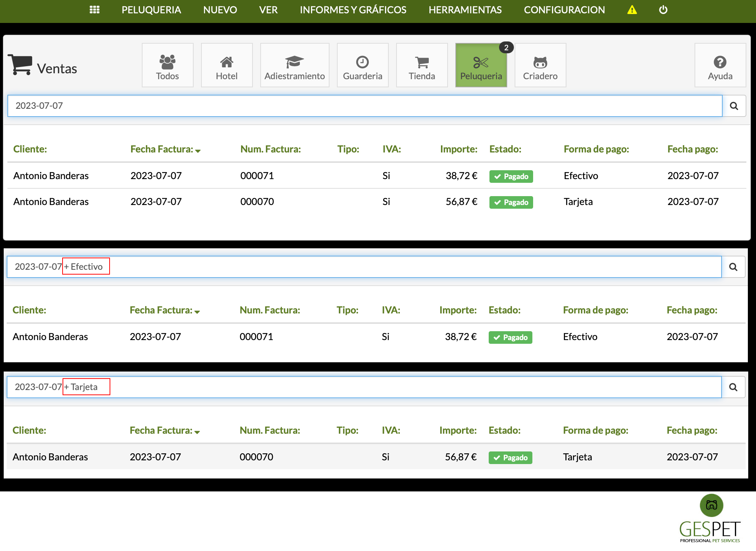Click Antonio Banderas on invoice 000071 row
The width and height of the screenshot is (756, 551).
[x=51, y=176]
